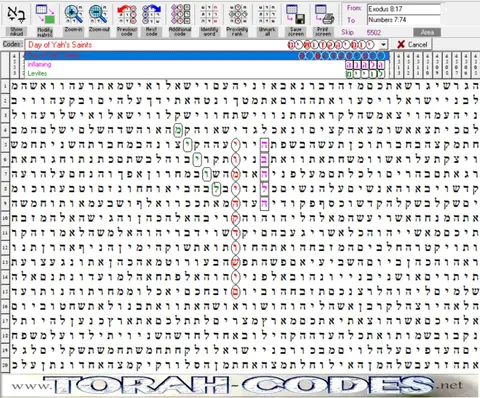Go to the Previous code
The width and height of the screenshot is (480, 398).
click(127, 14)
